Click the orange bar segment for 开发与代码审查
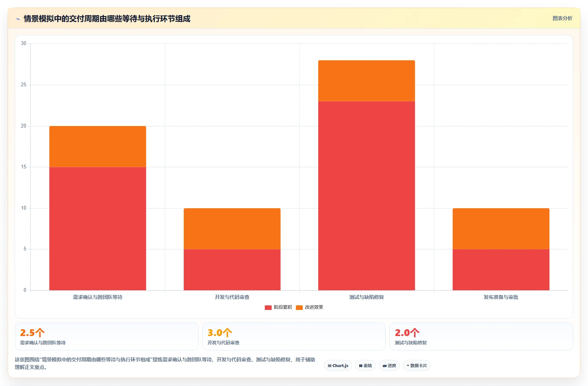This screenshot has width=588, height=386. pyautogui.click(x=232, y=229)
